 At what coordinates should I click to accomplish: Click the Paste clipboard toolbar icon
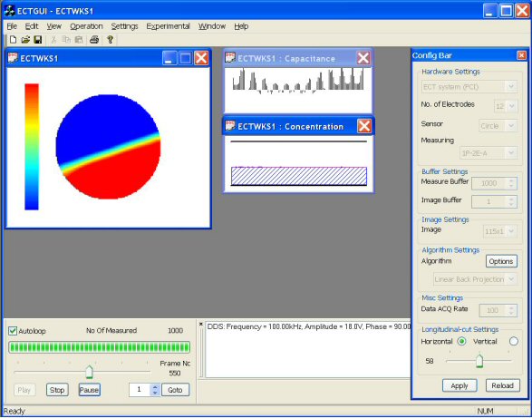pos(79,40)
